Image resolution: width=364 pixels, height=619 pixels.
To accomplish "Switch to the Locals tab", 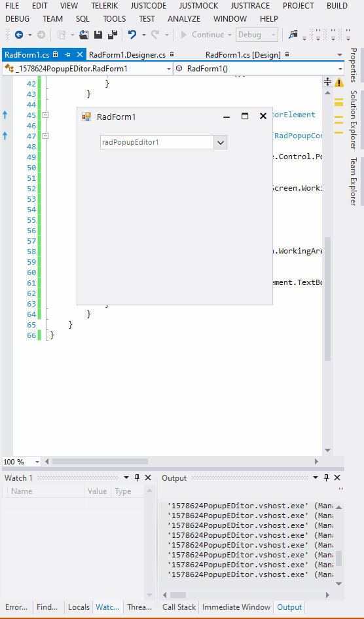I will coord(79,607).
